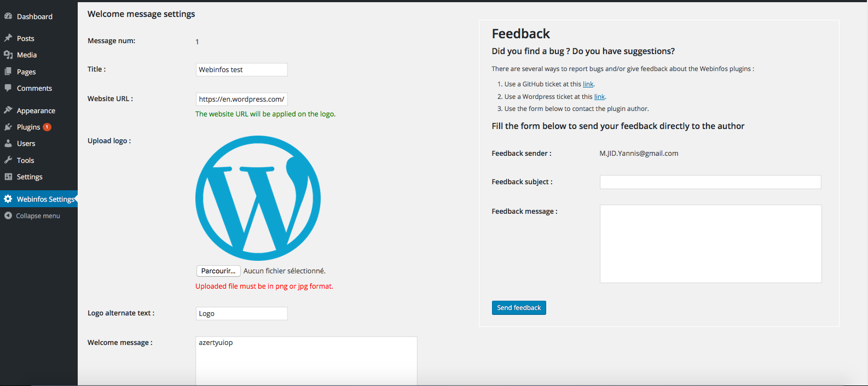The height and width of the screenshot is (386, 868).
Task: Click the Dashboard gauge icon
Action: pyautogui.click(x=8, y=16)
